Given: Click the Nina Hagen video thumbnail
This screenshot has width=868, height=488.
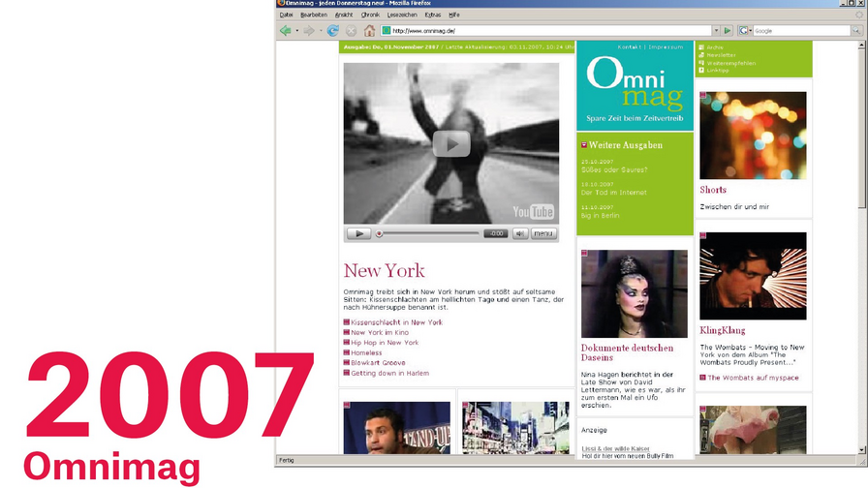Looking at the screenshot, I should pyautogui.click(x=635, y=293).
